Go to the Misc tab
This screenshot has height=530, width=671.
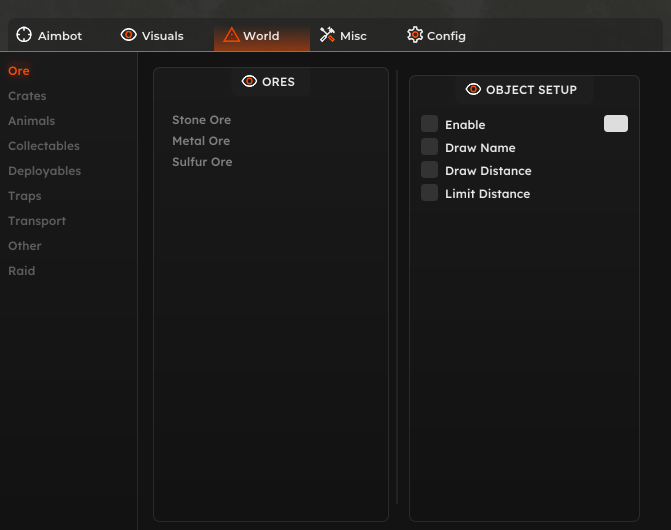(x=343, y=36)
